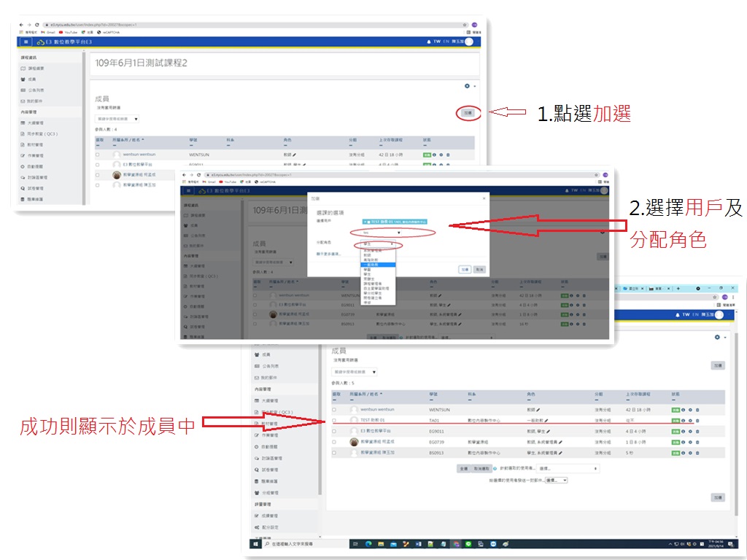This screenshot has height=560, width=747.
Task: Check the TEST 助教 01 row checkbox
Action: point(334,421)
